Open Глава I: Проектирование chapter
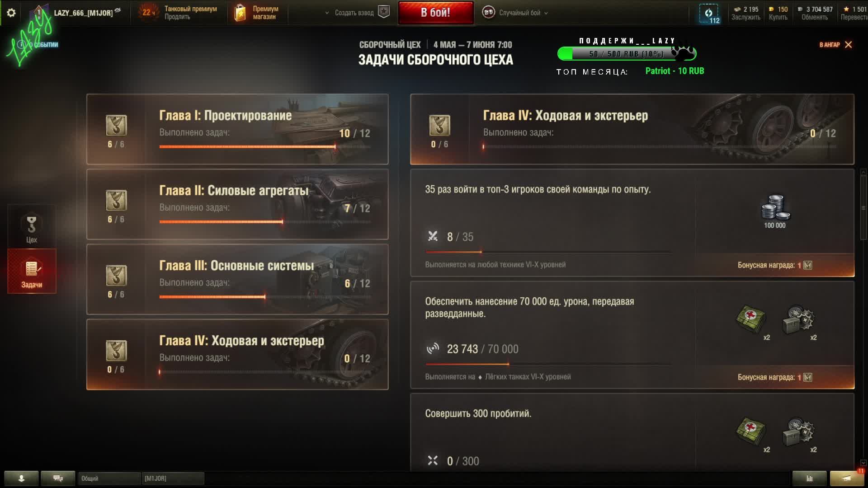Screen dimensions: 868x488 pos(237,129)
